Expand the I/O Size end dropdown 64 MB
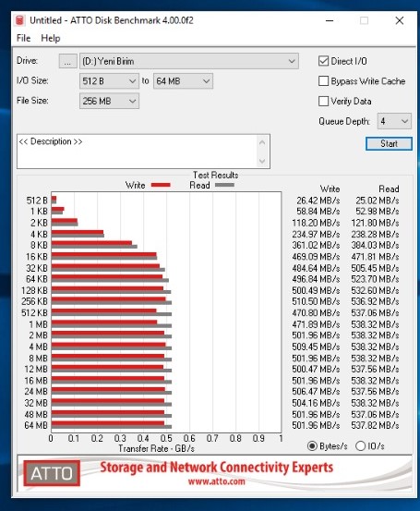Viewport: 420px width, 511px height. (183, 81)
